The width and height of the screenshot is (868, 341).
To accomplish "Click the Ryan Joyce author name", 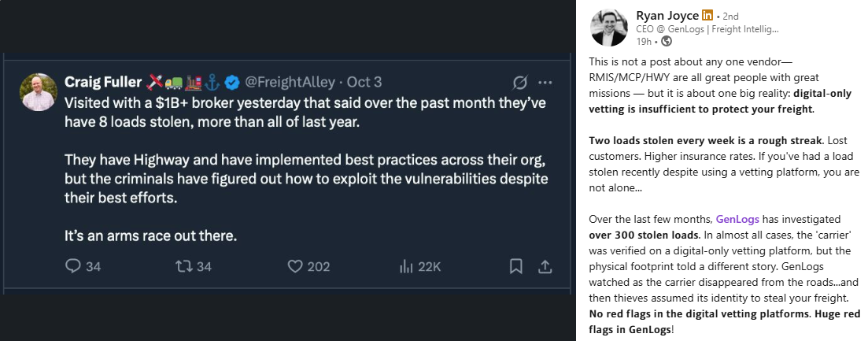I will (667, 15).
